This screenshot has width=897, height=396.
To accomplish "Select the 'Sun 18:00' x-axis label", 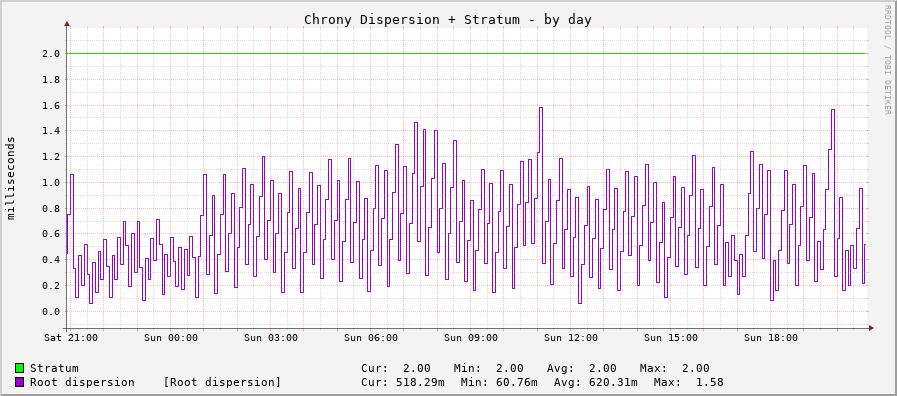I will click(x=771, y=338).
